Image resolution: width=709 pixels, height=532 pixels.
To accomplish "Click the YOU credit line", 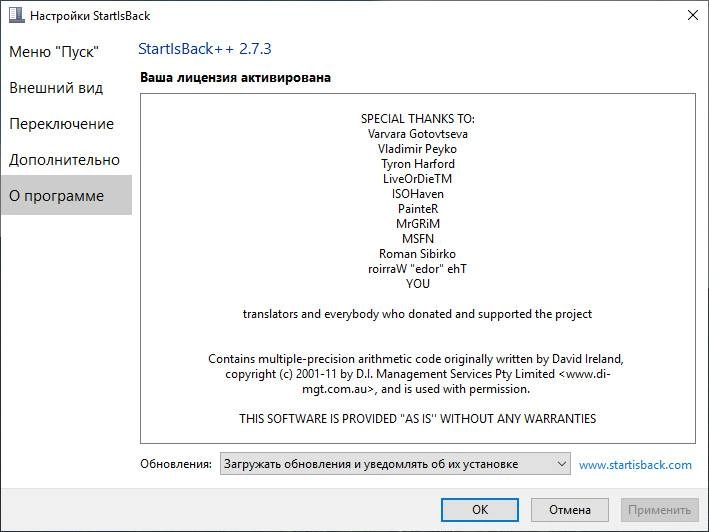I will [418, 284].
